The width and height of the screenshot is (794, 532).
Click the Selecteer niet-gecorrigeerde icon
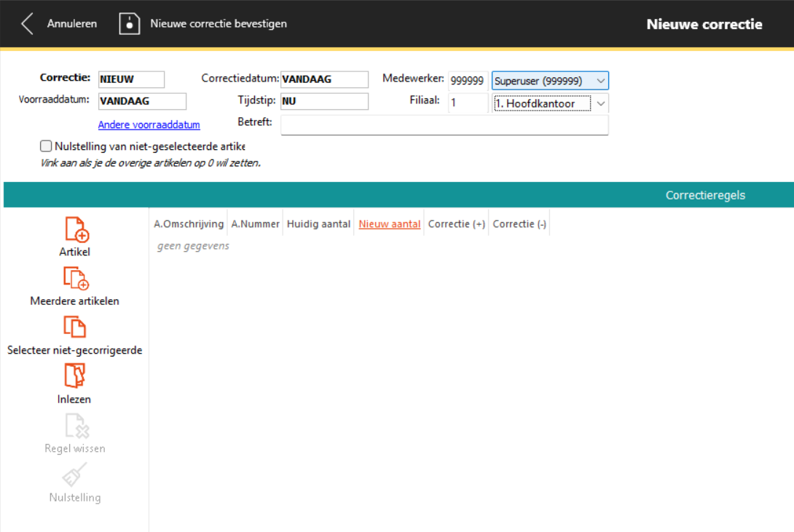point(74,327)
